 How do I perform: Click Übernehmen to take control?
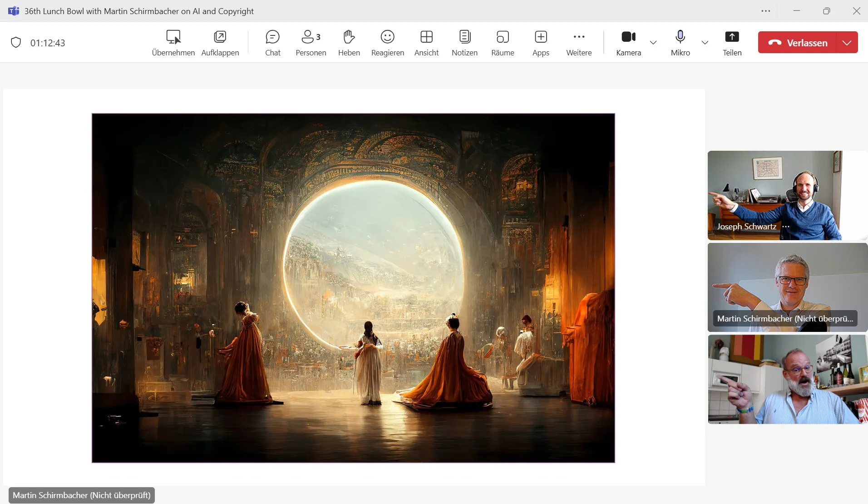tap(173, 43)
